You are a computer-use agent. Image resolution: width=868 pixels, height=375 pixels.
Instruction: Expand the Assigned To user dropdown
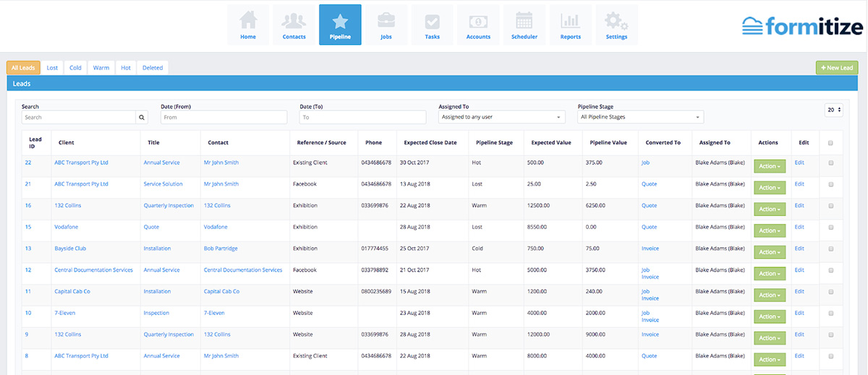pos(501,117)
